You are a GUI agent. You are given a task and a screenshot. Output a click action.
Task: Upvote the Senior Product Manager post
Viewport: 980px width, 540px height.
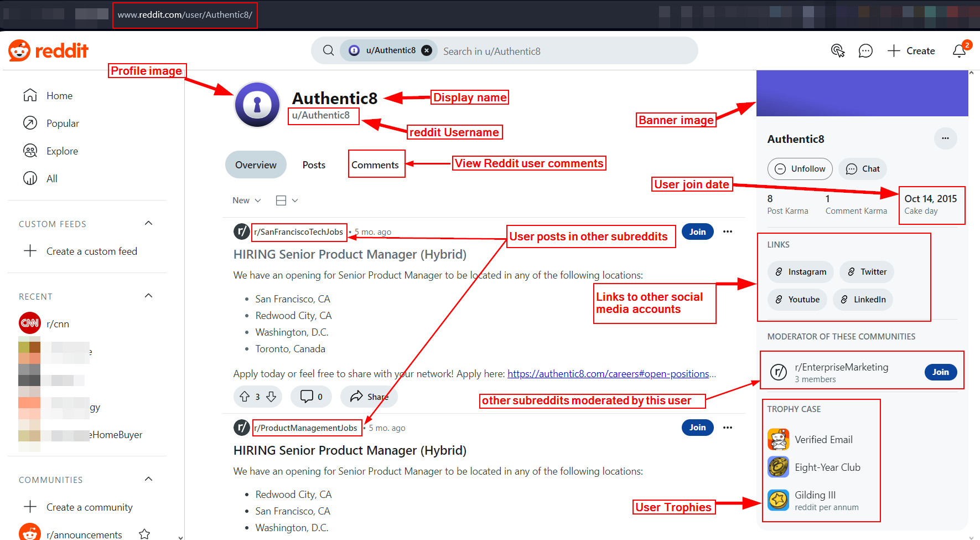pyautogui.click(x=244, y=396)
